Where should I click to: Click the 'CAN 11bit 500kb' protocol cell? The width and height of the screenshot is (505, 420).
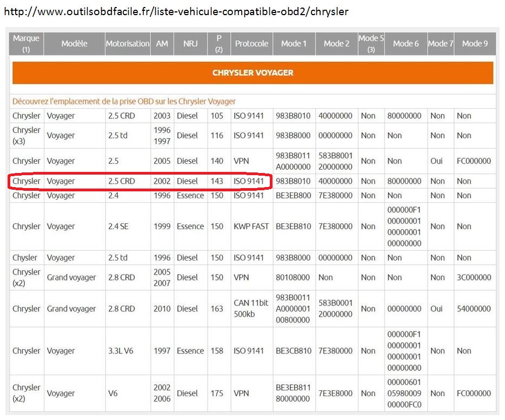pyautogui.click(x=251, y=309)
